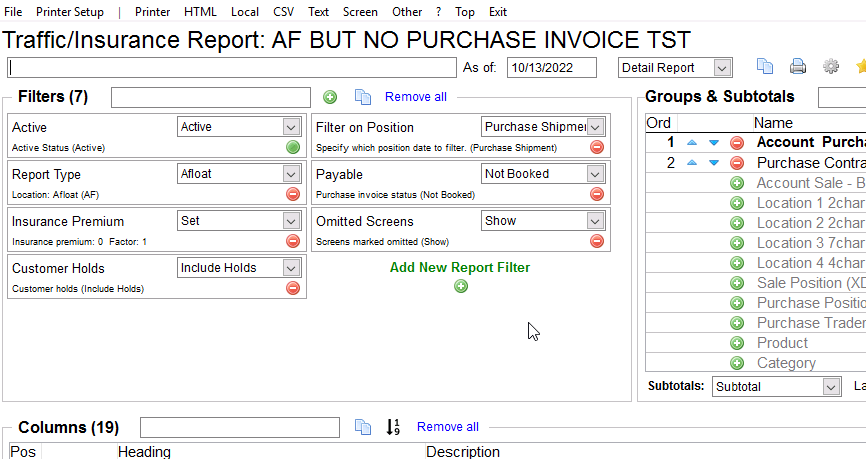The image size is (866, 459).
Task: Add Purchase Position group
Action: click(x=737, y=303)
